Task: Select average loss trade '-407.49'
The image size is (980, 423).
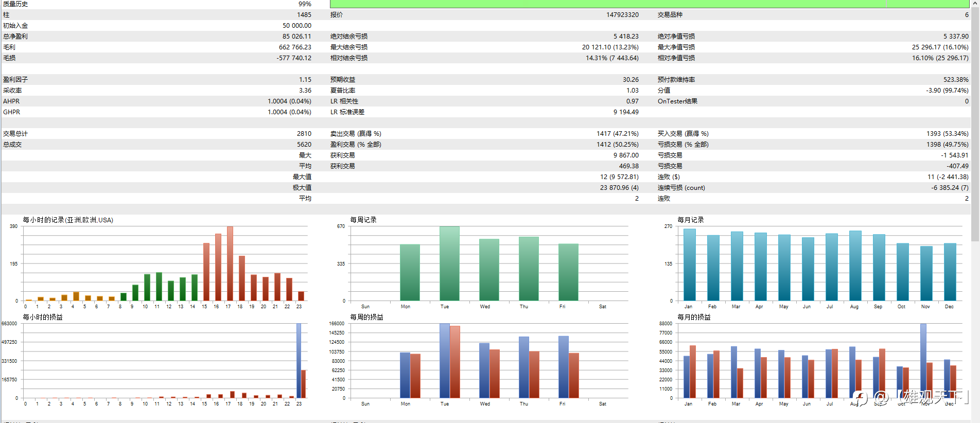Action: pos(957,166)
